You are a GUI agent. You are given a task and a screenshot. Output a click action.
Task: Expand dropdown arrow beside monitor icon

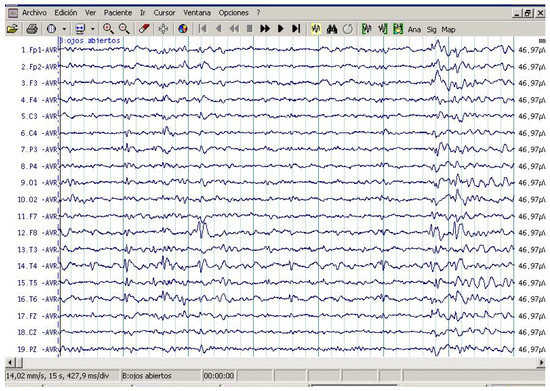93,29
